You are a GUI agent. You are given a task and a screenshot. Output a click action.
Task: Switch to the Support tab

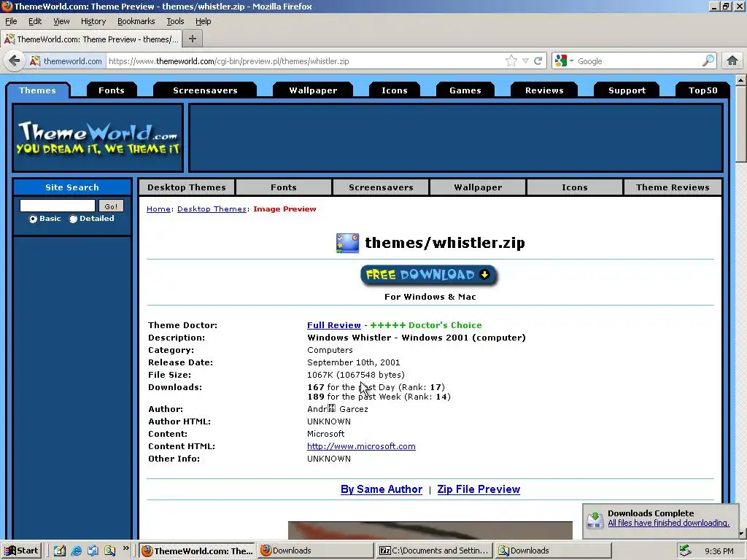coord(627,90)
